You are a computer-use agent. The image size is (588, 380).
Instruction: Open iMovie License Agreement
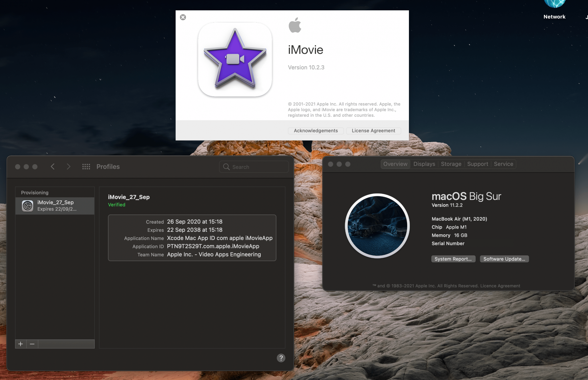(x=373, y=131)
